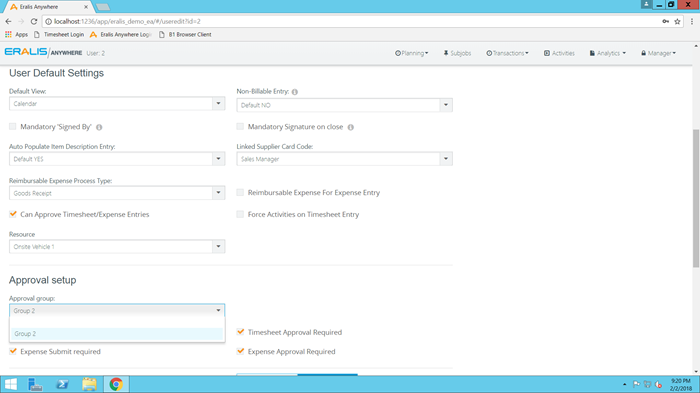Viewport: 700px width, 393px height.
Task: Open the Linked Supplier Card Code dropdown
Action: 344,159
